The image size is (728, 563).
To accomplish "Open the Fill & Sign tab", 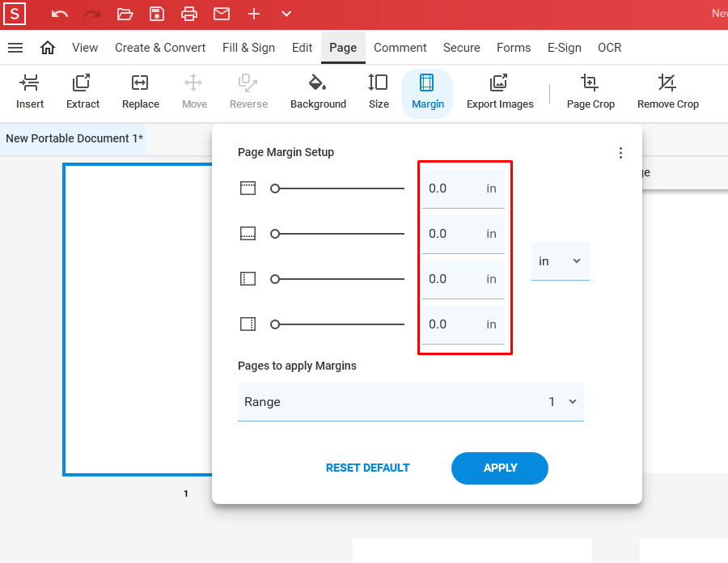I will click(248, 48).
